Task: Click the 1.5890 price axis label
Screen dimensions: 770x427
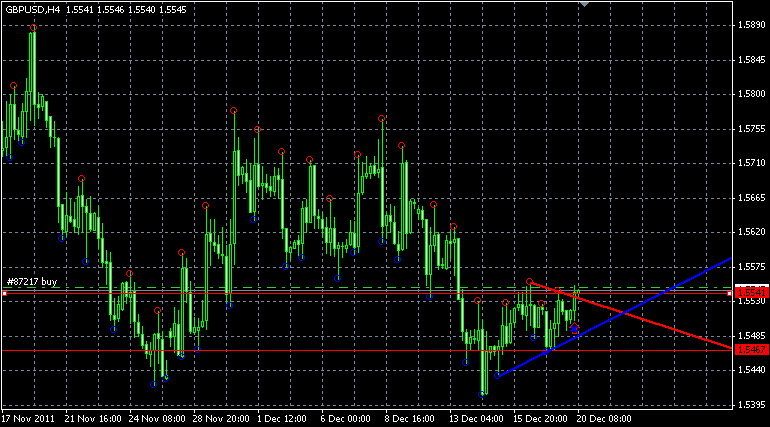Action: click(x=751, y=25)
